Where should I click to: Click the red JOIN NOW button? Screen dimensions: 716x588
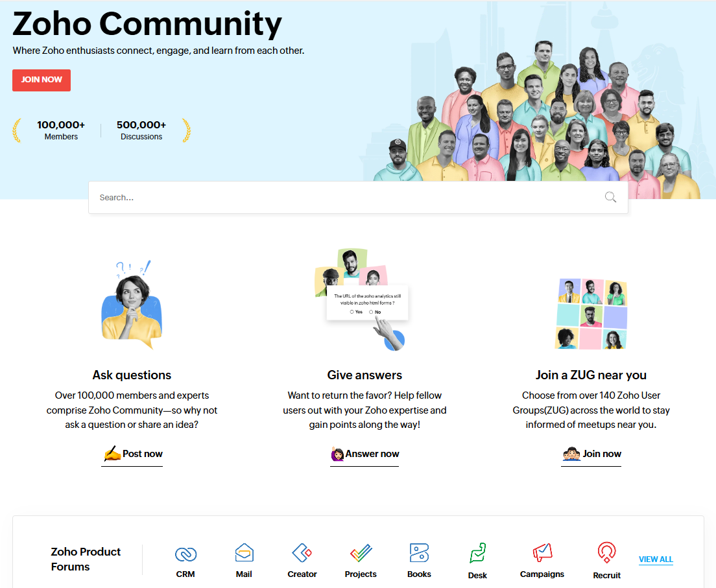(42, 80)
